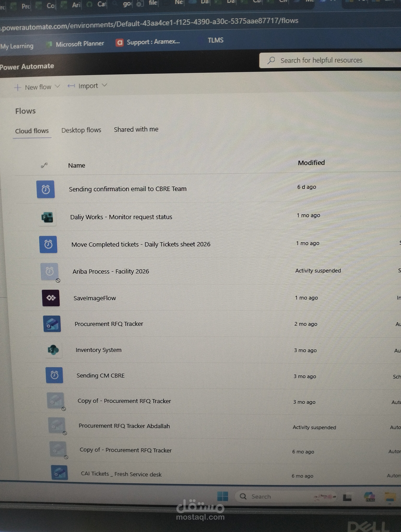Click the Power Apps icon for SaveImageFlow
Image resolution: width=401 pixels, height=532 pixels.
click(51, 298)
